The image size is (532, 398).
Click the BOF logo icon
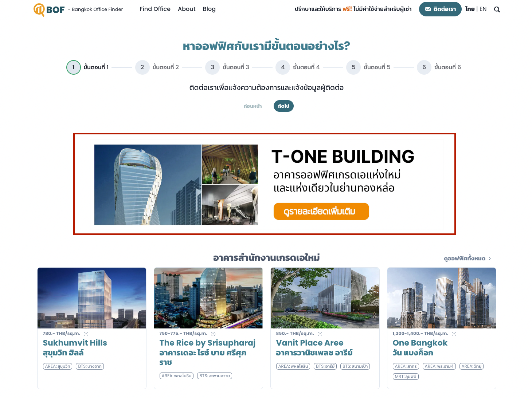point(39,9)
